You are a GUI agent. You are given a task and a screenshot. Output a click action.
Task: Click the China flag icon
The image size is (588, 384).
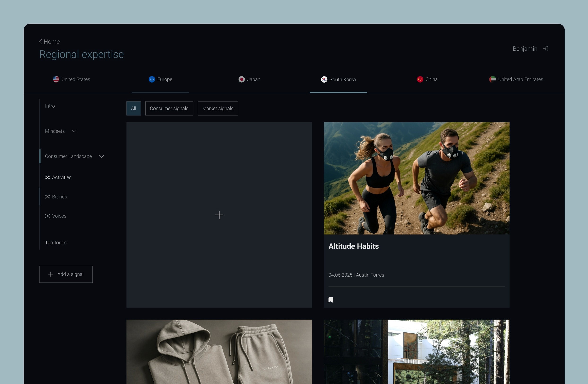pos(420,79)
